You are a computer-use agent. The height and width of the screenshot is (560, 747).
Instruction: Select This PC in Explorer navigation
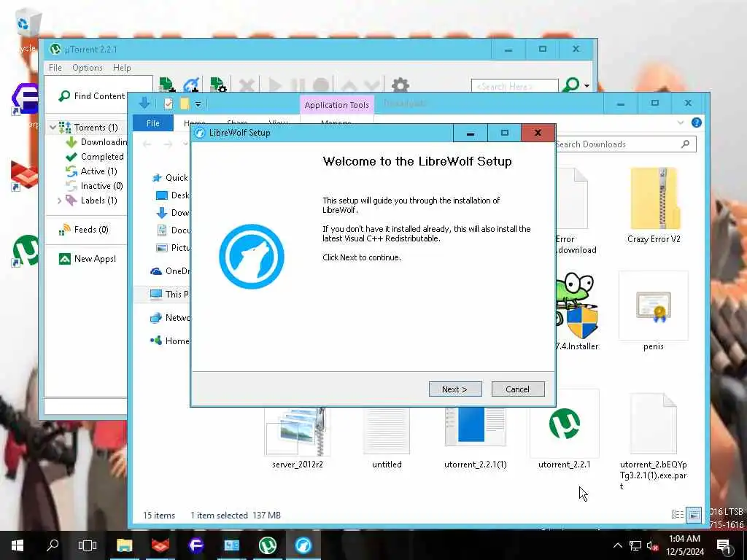click(169, 295)
